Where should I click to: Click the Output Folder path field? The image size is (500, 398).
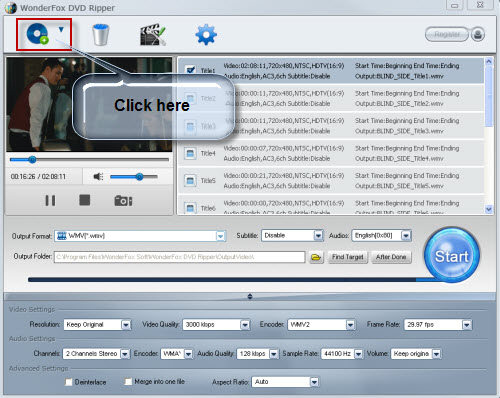point(180,257)
